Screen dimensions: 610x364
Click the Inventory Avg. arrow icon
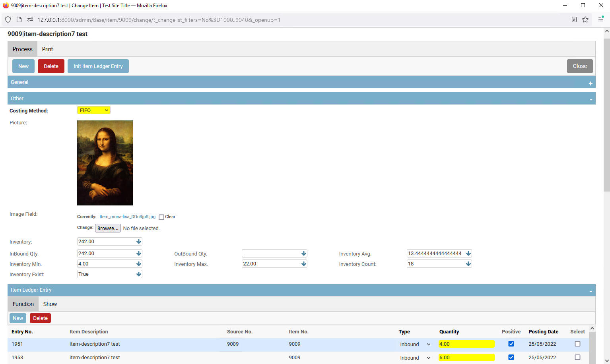468,254
